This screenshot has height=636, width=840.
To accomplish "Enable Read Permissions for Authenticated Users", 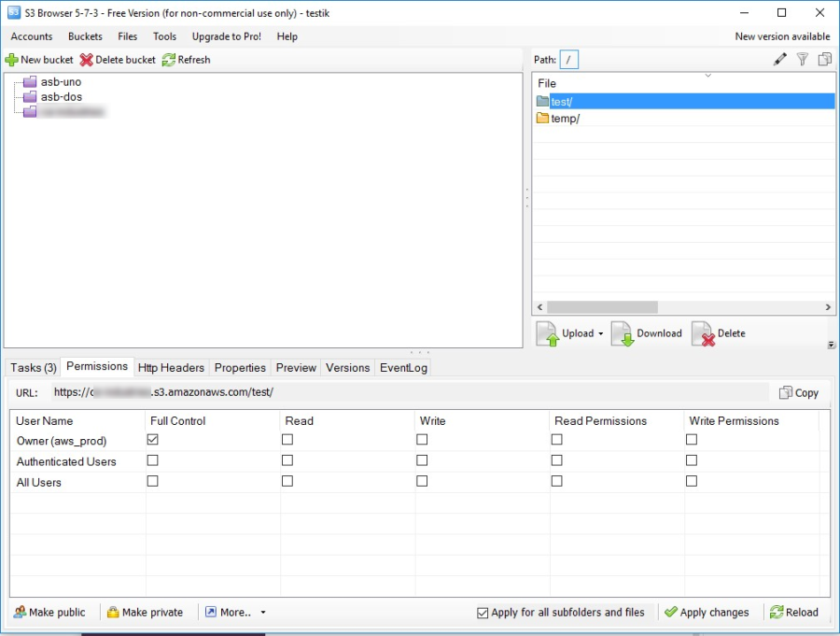I will point(557,460).
